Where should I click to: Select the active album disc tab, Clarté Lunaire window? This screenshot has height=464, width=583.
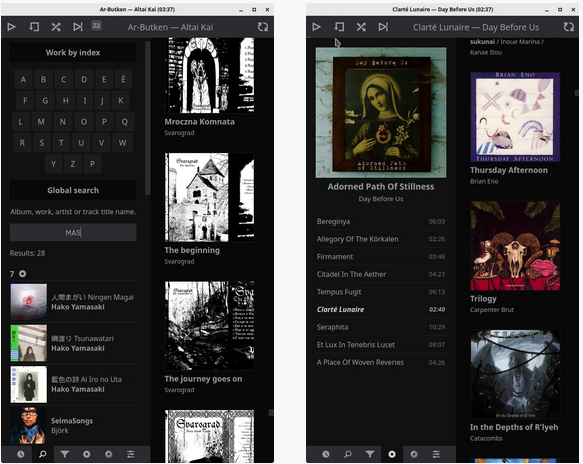click(392, 454)
